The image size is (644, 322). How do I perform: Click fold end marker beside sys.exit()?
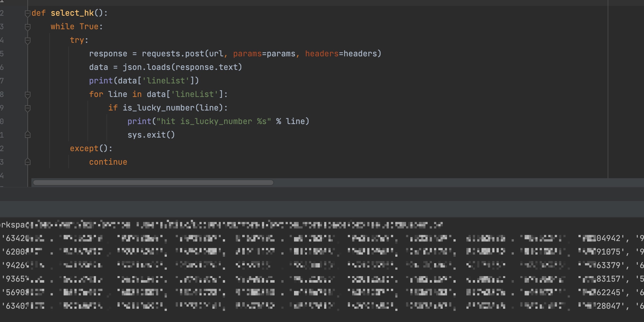27,135
